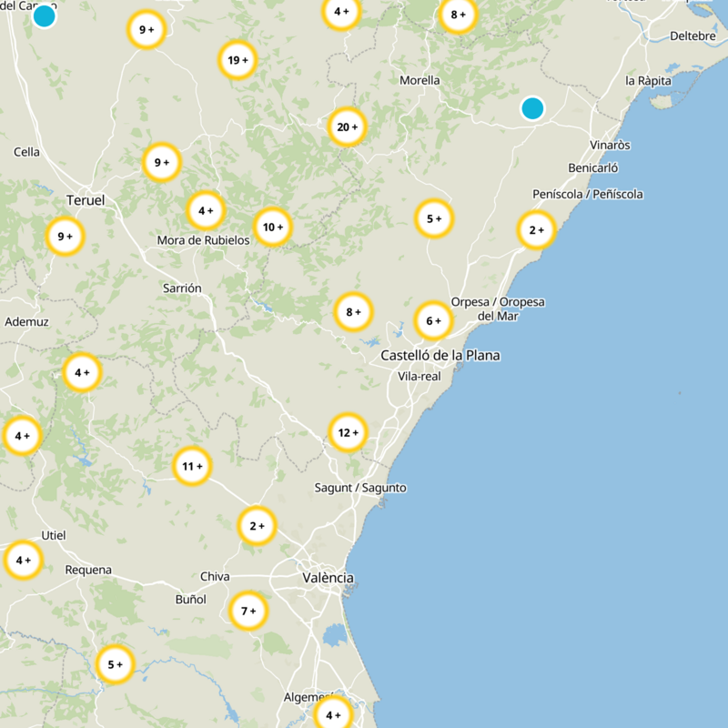Expand the 11+ cluster marker
Screen dimensions: 728x728
[x=192, y=466]
